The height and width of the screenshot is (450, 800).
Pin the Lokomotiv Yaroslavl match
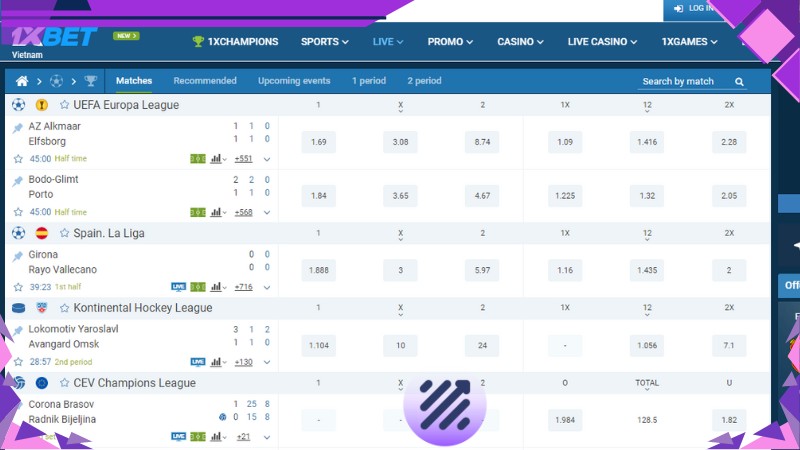pos(18,331)
